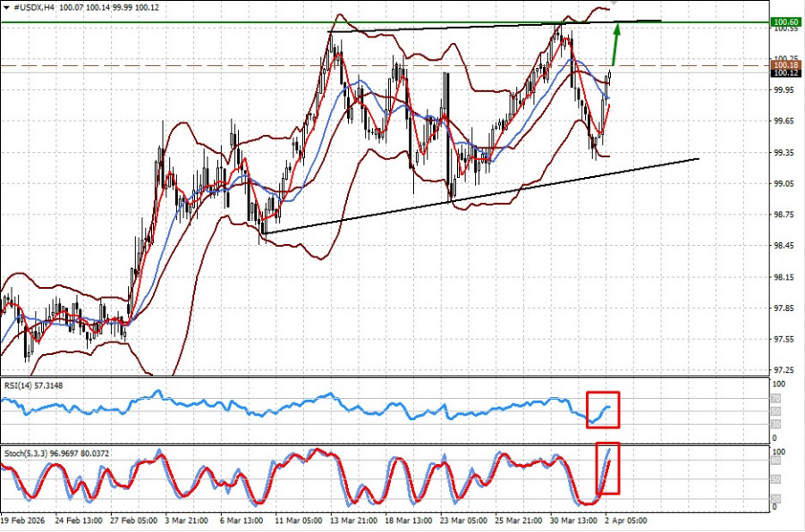Click the #USDX,H4 symbol label

coord(34,8)
